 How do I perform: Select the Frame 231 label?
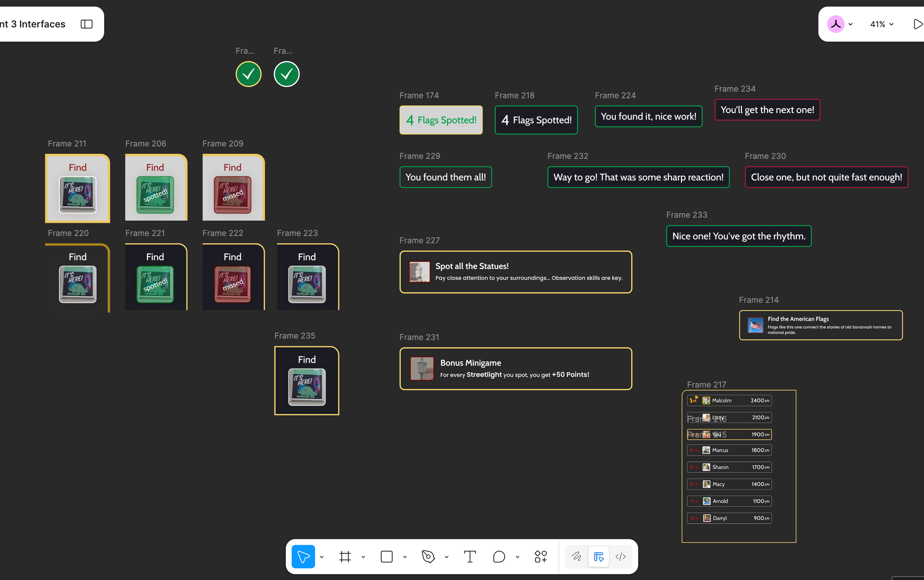click(x=419, y=337)
